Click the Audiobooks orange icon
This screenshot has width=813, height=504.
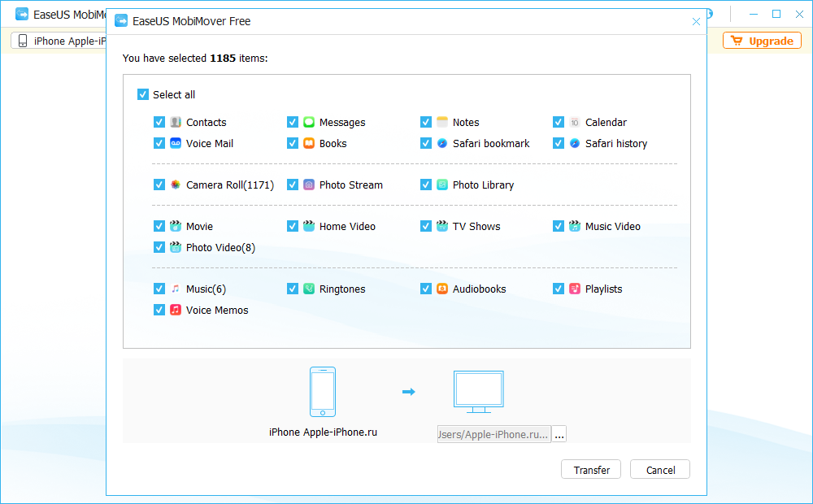coord(442,289)
